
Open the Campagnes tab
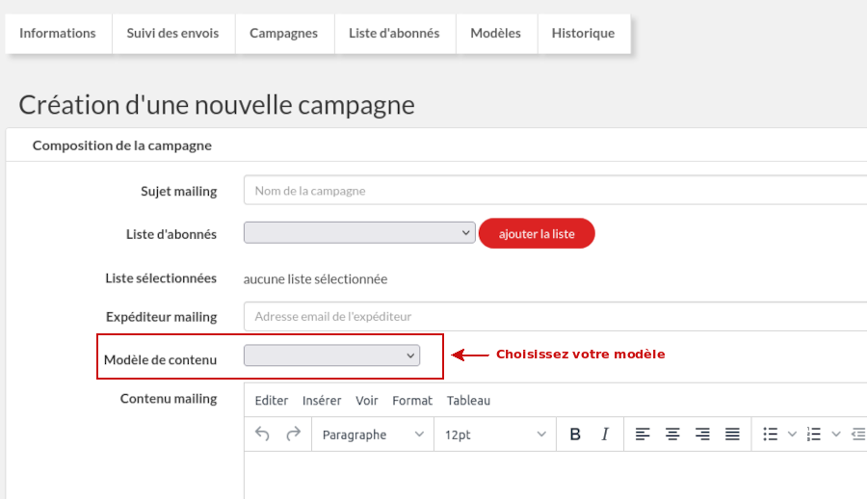click(283, 33)
